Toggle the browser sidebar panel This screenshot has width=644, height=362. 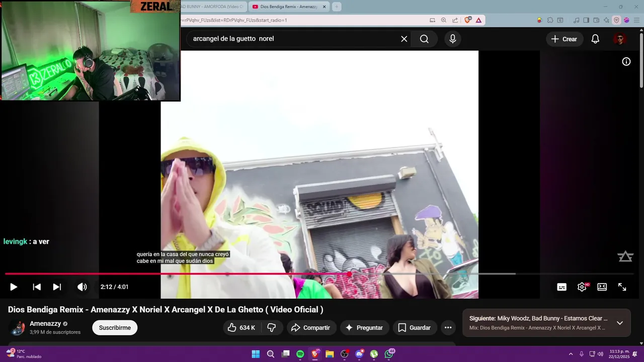[x=586, y=20]
